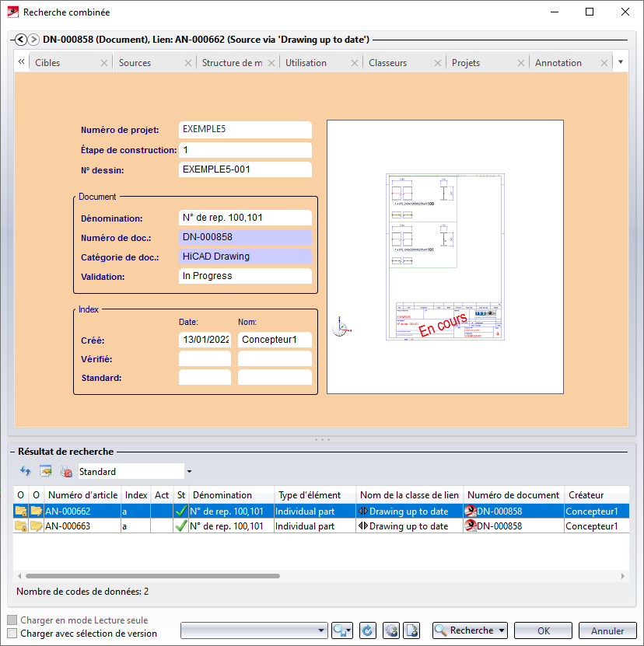Image resolution: width=644 pixels, height=646 pixels.
Task: Close the Annotation tab
Action: pos(604,63)
